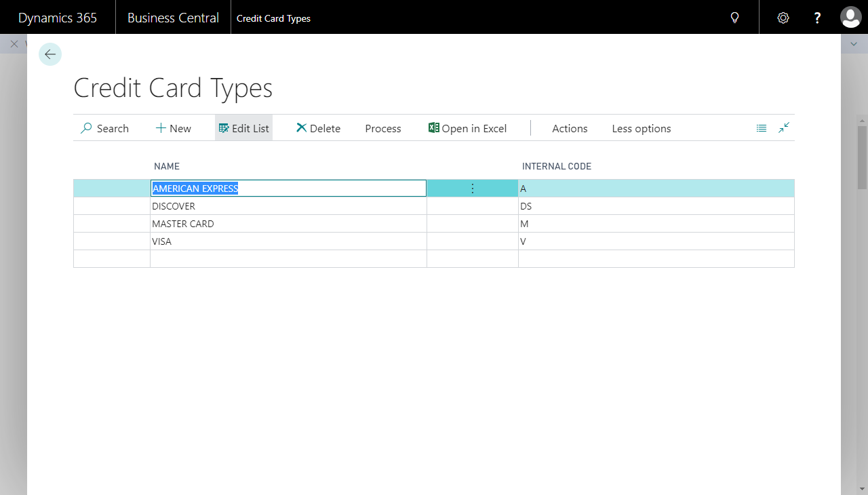This screenshot has width=868, height=495.
Task: Delete the selected credit card type
Action: [x=318, y=128]
